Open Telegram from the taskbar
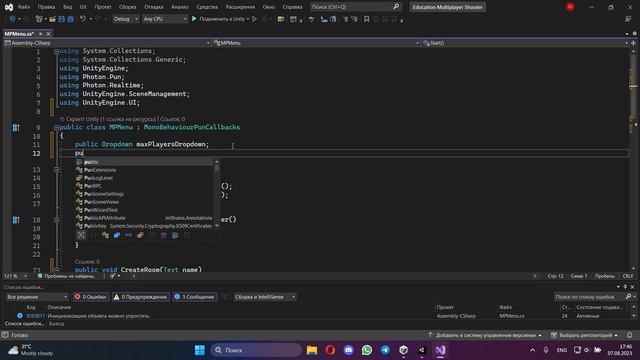Viewport: 640px width, 360px height. pyautogui.click(x=385, y=350)
